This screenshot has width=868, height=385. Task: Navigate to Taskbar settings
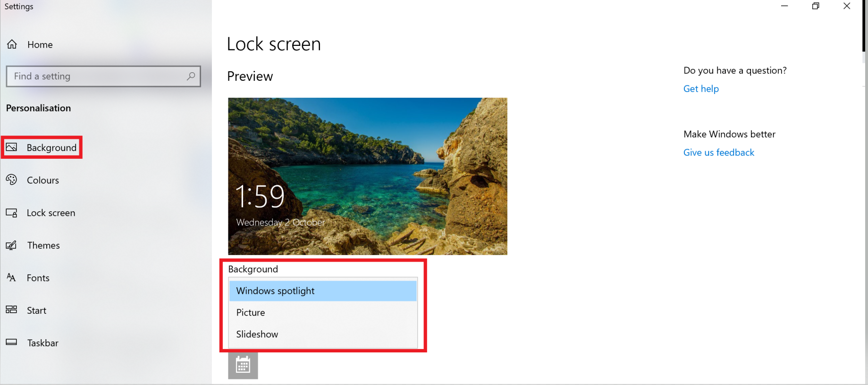[43, 343]
